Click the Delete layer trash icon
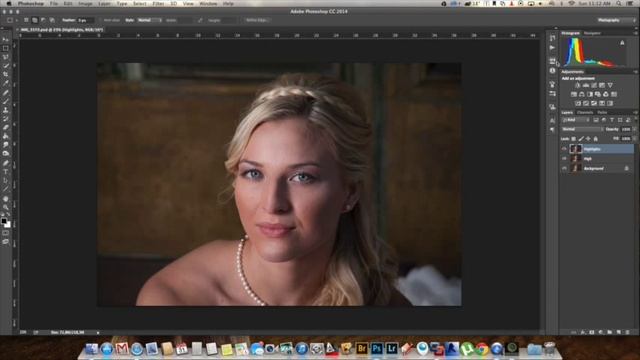 [627, 332]
